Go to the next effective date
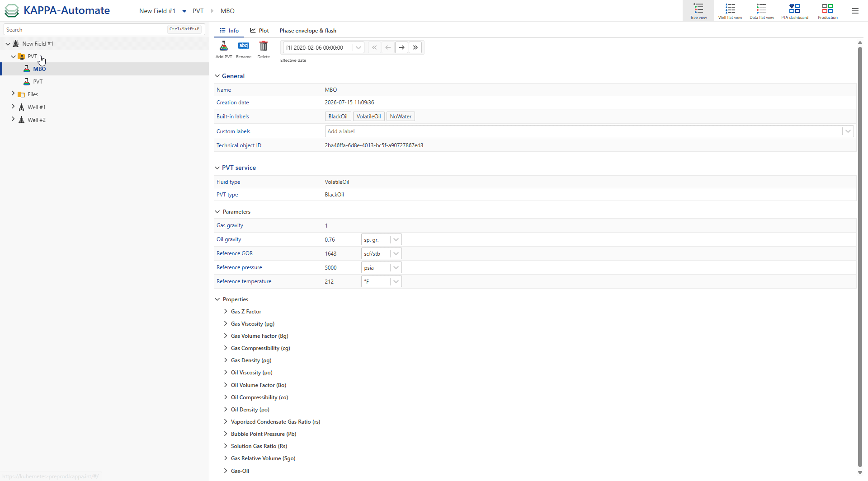Image resolution: width=868 pixels, height=481 pixels. (401, 47)
